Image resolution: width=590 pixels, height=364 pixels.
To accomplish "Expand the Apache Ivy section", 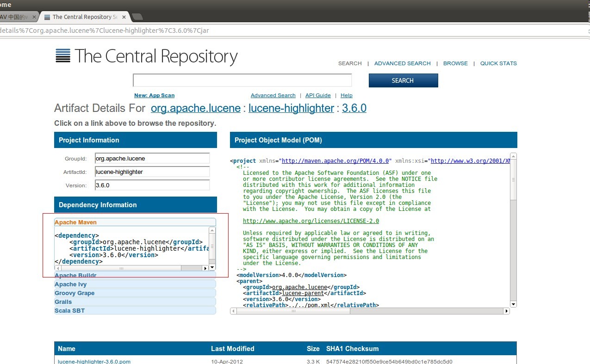I will click(135, 284).
